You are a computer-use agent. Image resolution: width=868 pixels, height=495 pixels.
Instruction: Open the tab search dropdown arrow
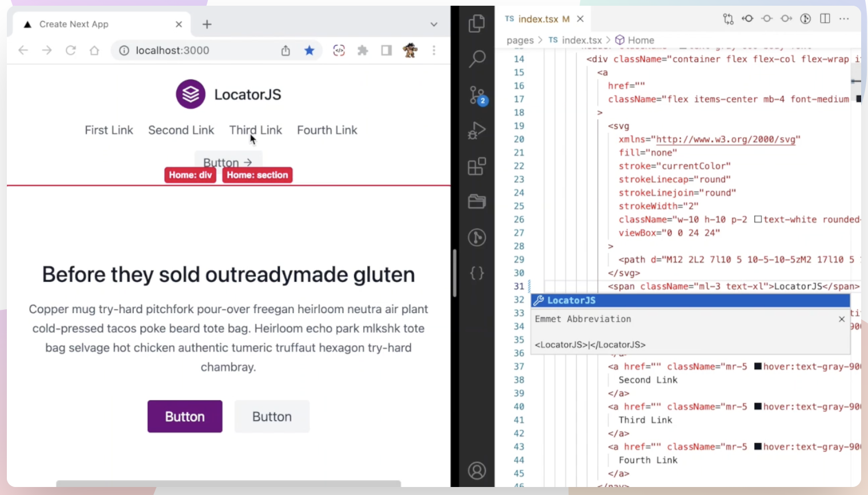434,24
